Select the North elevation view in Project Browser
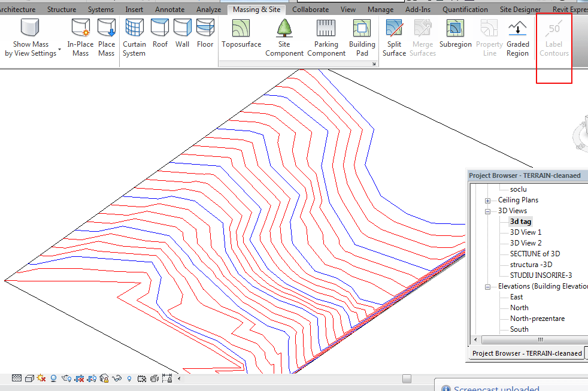This screenshot has height=391, width=588. (x=519, y=307)
